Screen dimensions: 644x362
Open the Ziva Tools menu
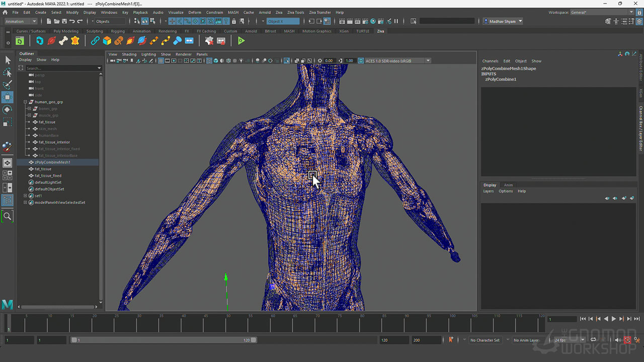(x=295, y=12)
